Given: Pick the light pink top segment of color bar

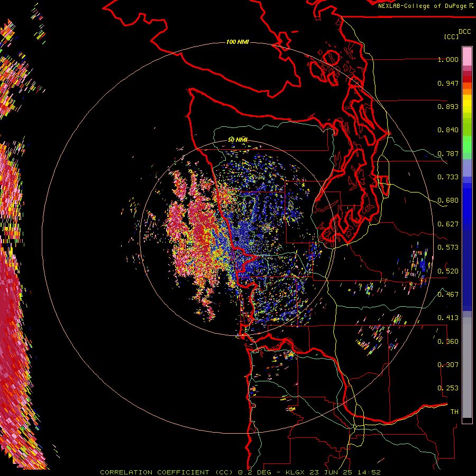Looking at the screenshot, I should (x=467, y=57).
